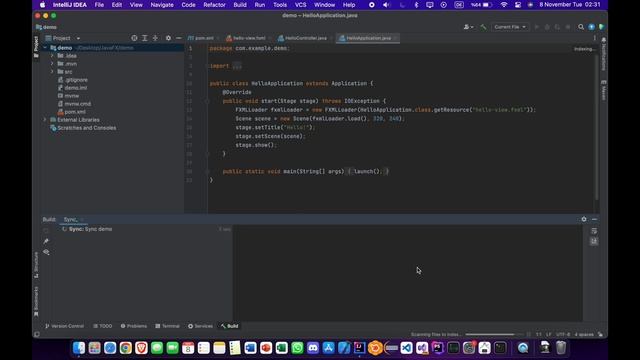Open Version Control tool window

[64, 326]
